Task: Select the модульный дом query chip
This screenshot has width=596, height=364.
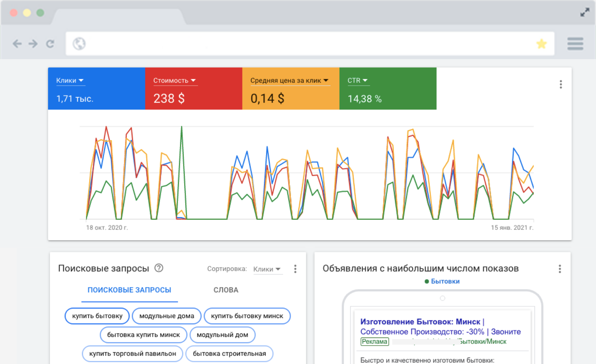Action: tap(223, 335)
